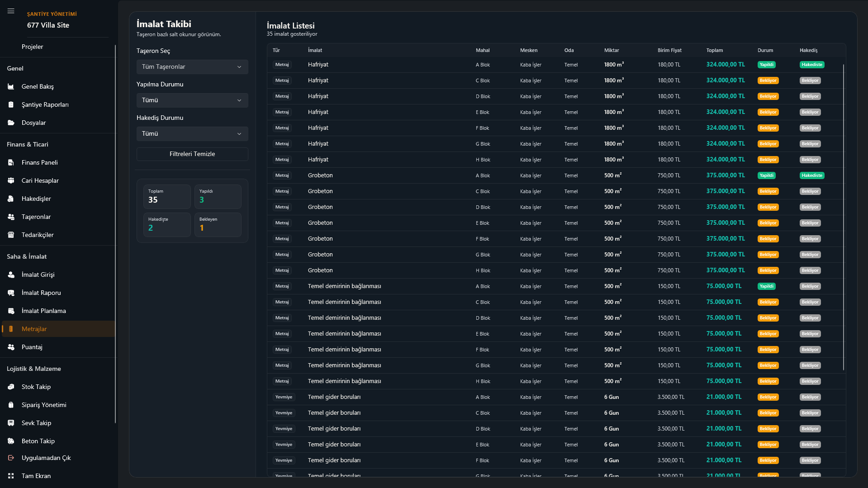Click the İmalat column header

[315, 50]
